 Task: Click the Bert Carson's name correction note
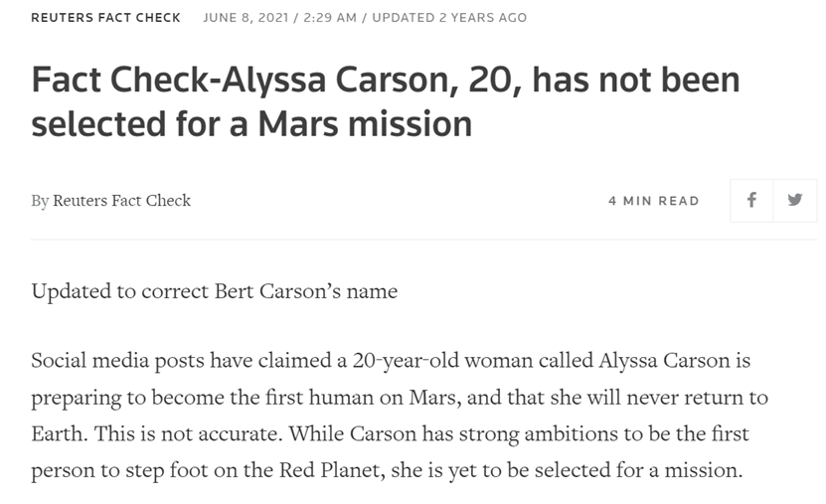(x=215, y=291)
